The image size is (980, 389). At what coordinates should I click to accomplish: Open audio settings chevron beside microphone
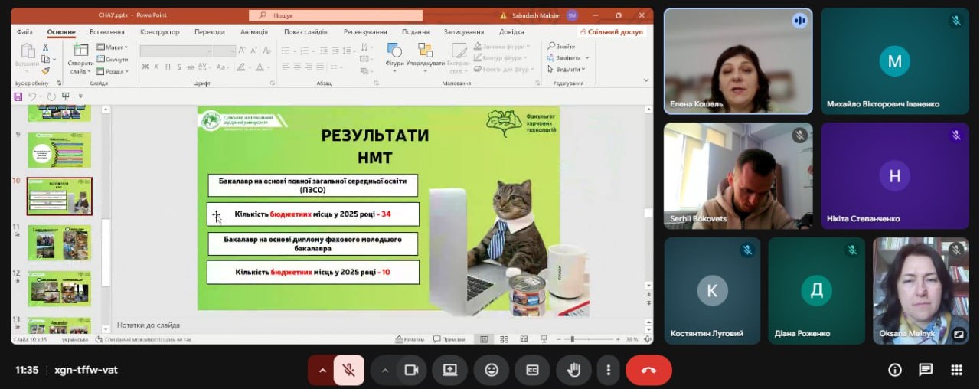pyautogui.click(x=322, y=370)
